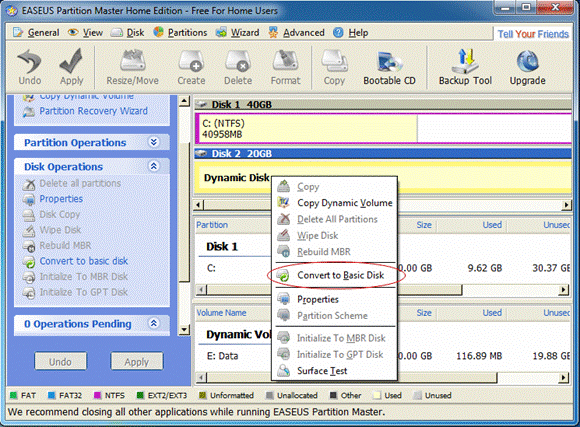Open the Advanced menu
Viewport: 580px width, 427px height.
click(297, 33)
